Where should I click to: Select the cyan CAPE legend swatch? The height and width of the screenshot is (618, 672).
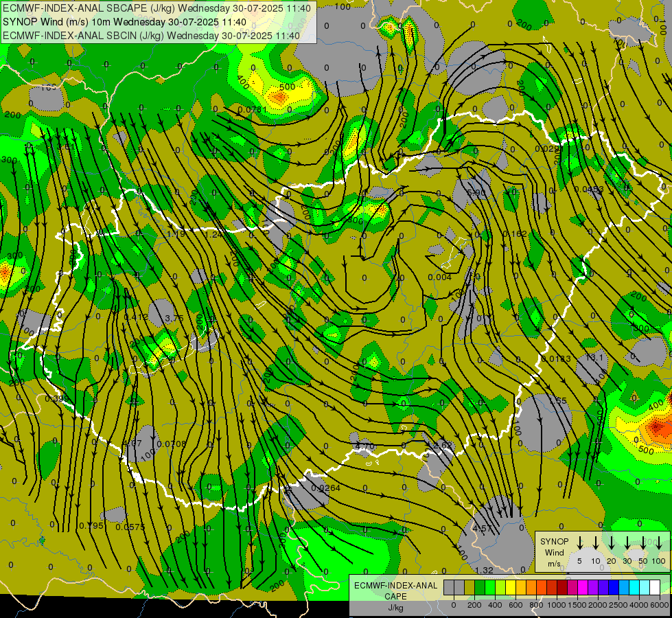[x=634, y=588]
